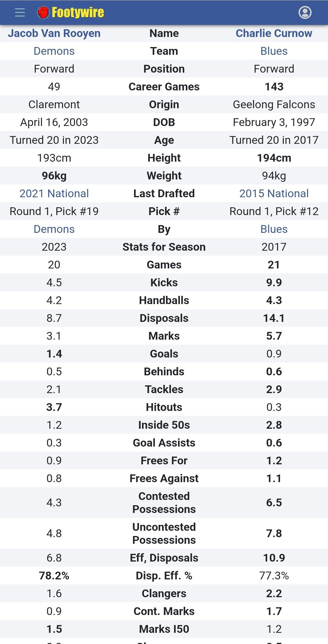Click Blues link in By row
This screenshot has height=644, width=328.
click(x=274, y=229)
